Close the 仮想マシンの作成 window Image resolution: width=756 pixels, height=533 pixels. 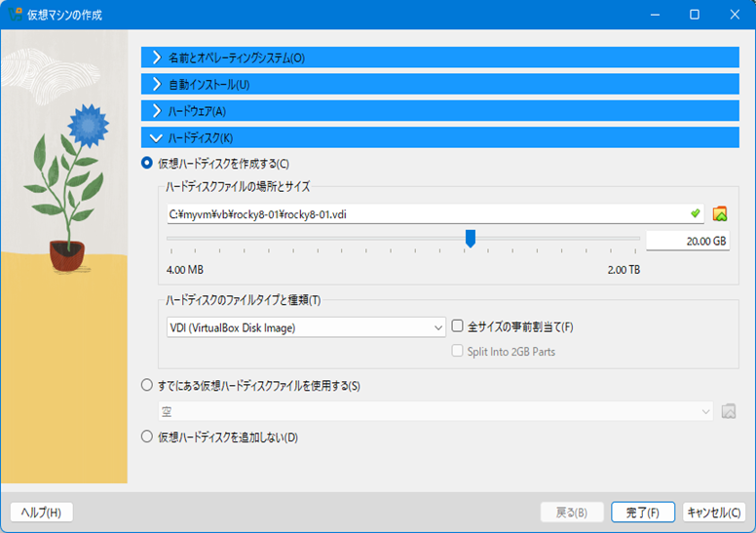(x=735, y=15)
